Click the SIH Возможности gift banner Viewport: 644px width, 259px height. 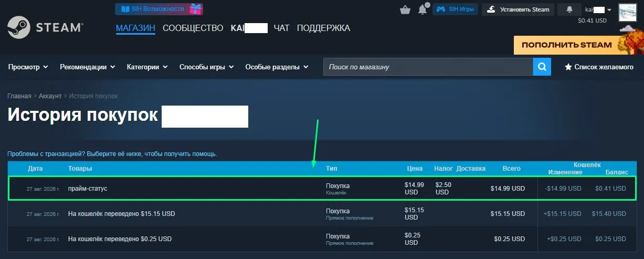coord(159,9)
